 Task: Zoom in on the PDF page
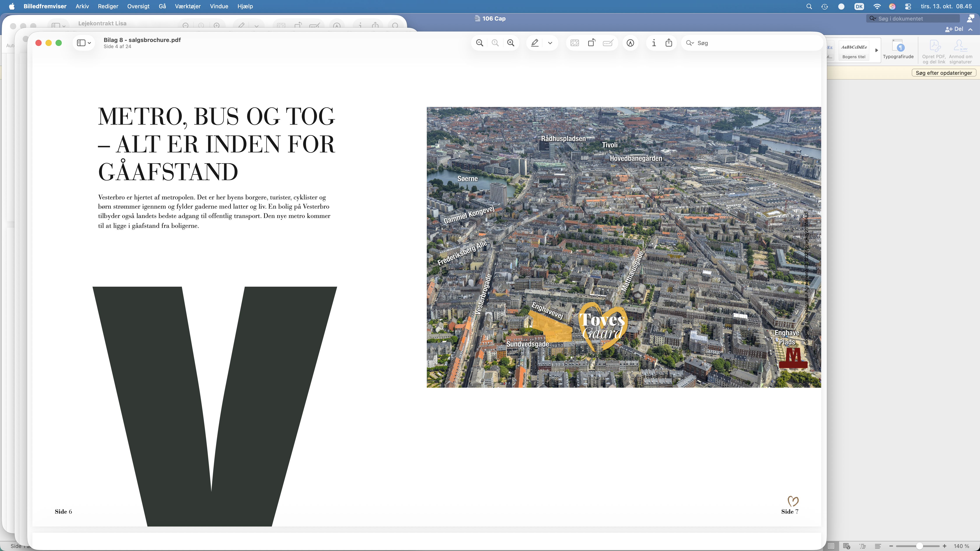coord(511,43)
